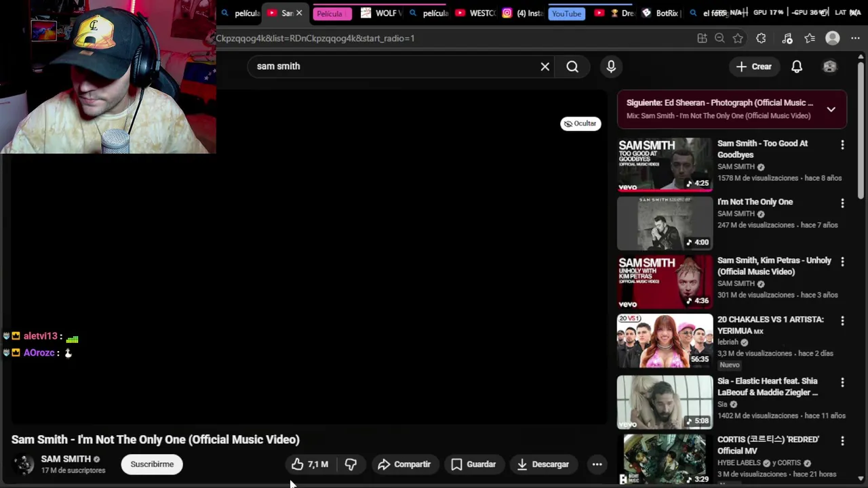Viewport: 868px width, 488px height.
Task: Switch to the first película browser tab
Action: 241,13
